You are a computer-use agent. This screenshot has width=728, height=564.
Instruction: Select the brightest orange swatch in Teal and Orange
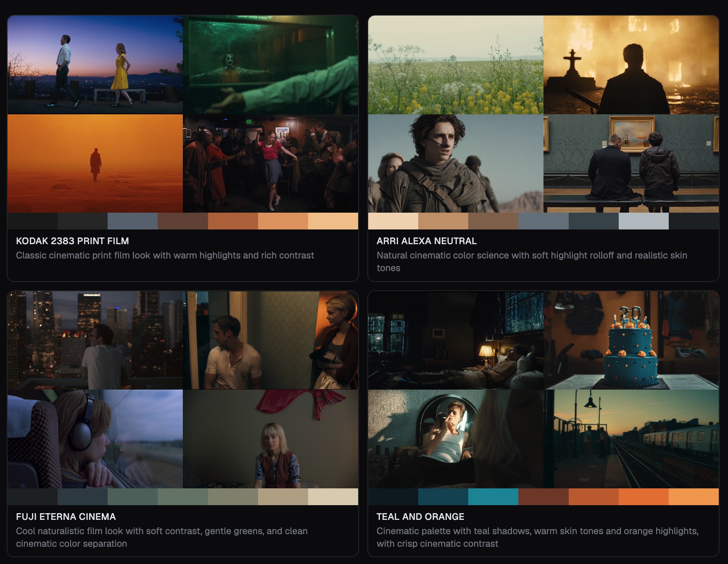tap(694, 496)
